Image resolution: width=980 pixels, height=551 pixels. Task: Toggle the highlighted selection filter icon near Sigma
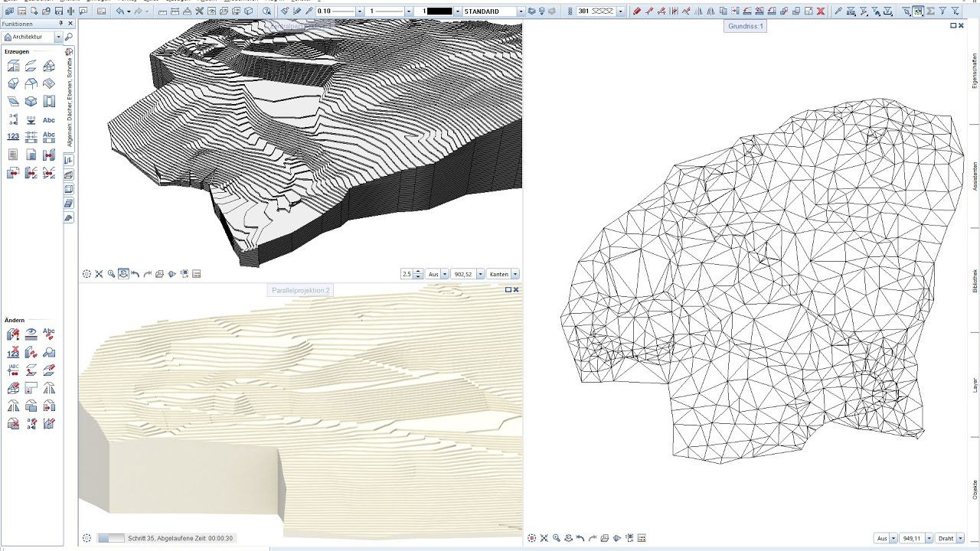[x=918, y=11]
